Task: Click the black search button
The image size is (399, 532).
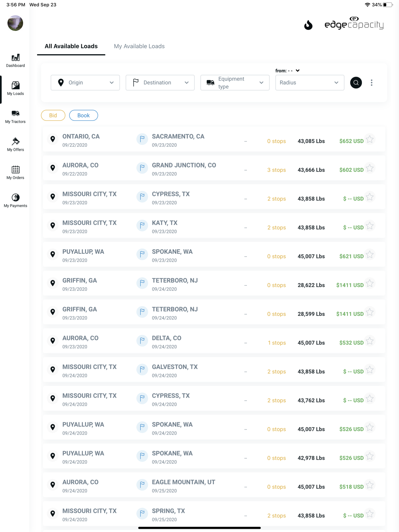Action: coord(356,83)
